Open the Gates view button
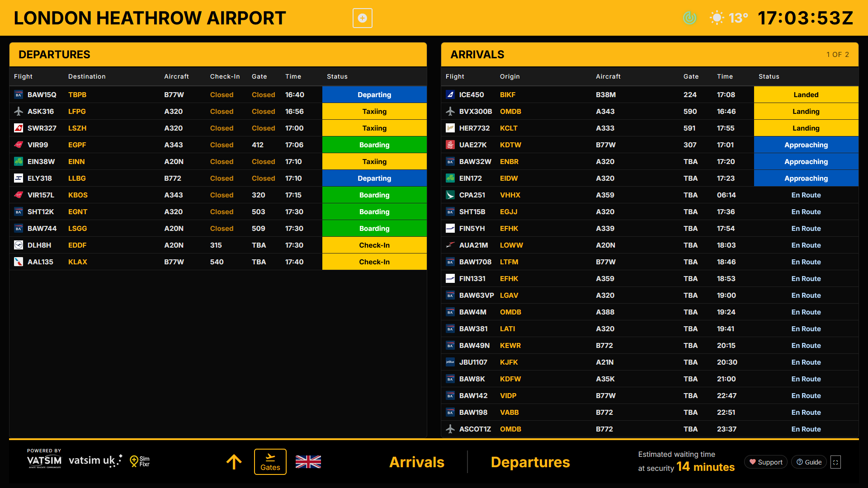Viewport: 868px width, 488px height. tap(270, 462)
